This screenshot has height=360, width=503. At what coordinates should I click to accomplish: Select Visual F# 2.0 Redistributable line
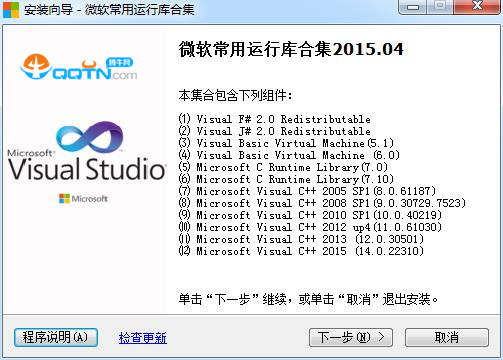(275, 119)
